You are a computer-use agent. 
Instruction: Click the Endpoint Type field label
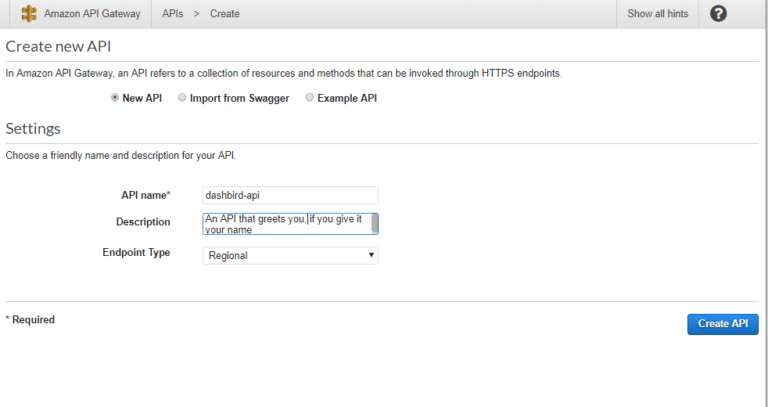(136, 253)
